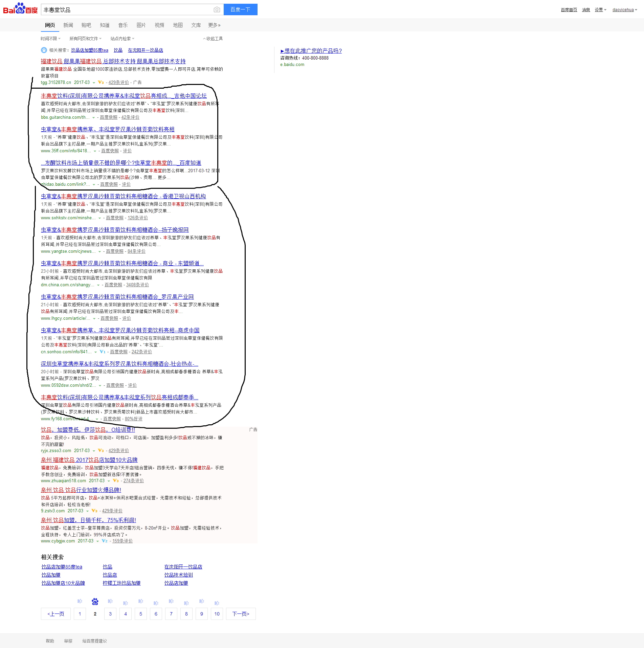Click top related search 在沈阳开一饮品店

pyautogui.click(x=146, y=50)
